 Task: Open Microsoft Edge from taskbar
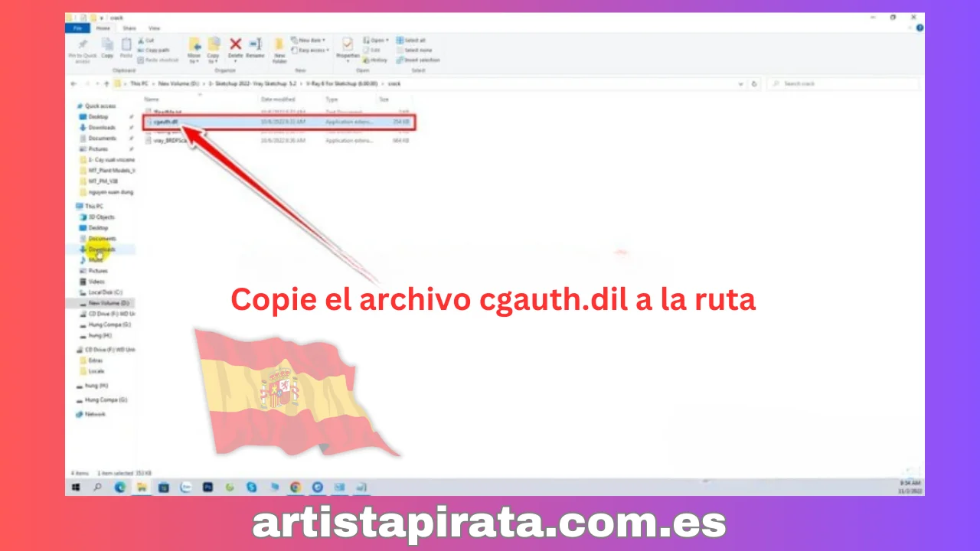coord(120,487)
